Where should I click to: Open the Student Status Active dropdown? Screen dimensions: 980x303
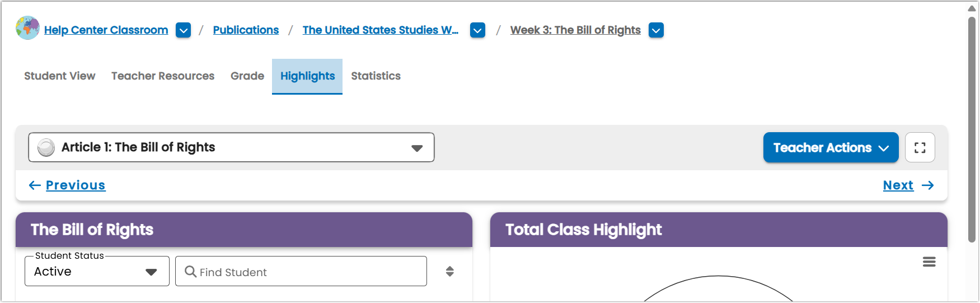pos(97,271)
